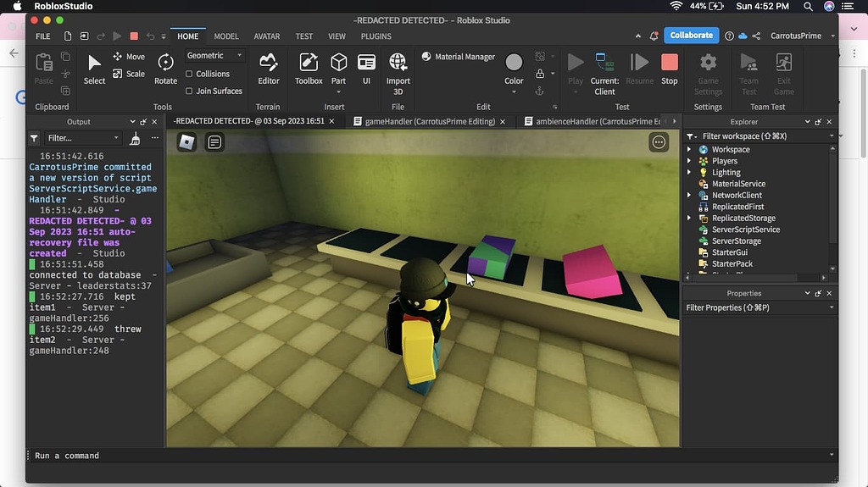Viewport: 868px width, 487px height.
Task: Click the Collaborate button
Action: pyautogui.click(x=692, y=35)
